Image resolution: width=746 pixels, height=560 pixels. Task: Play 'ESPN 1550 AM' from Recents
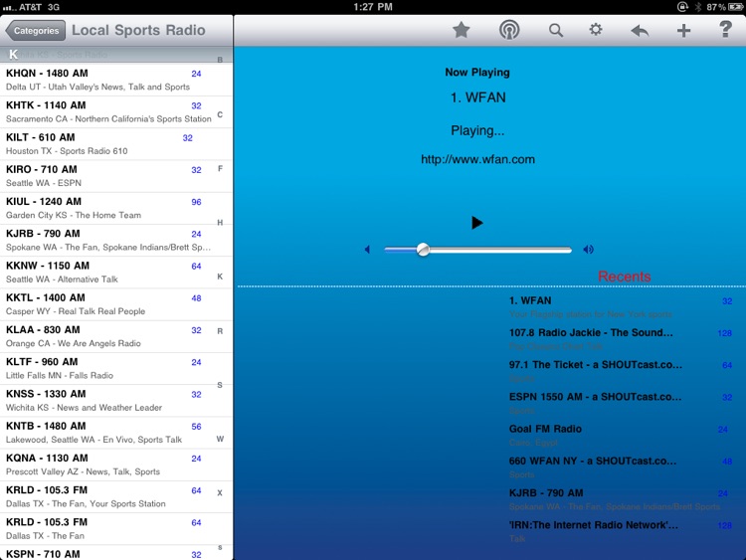tap(621, 403)
